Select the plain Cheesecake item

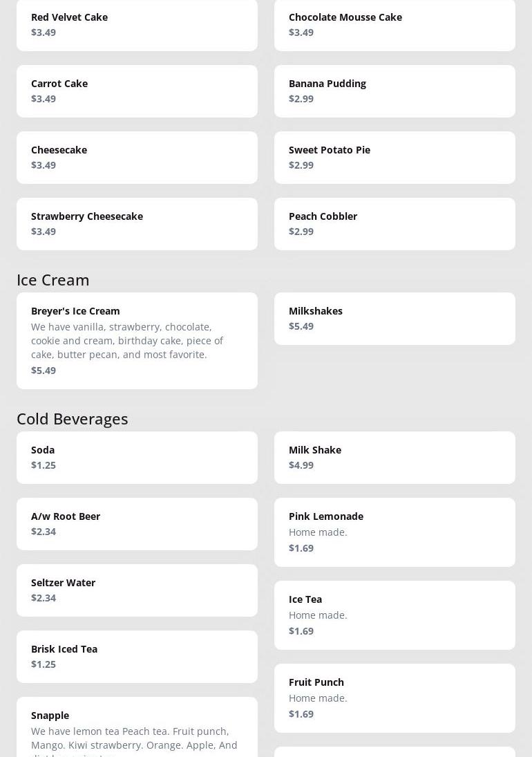click(137, 157)
